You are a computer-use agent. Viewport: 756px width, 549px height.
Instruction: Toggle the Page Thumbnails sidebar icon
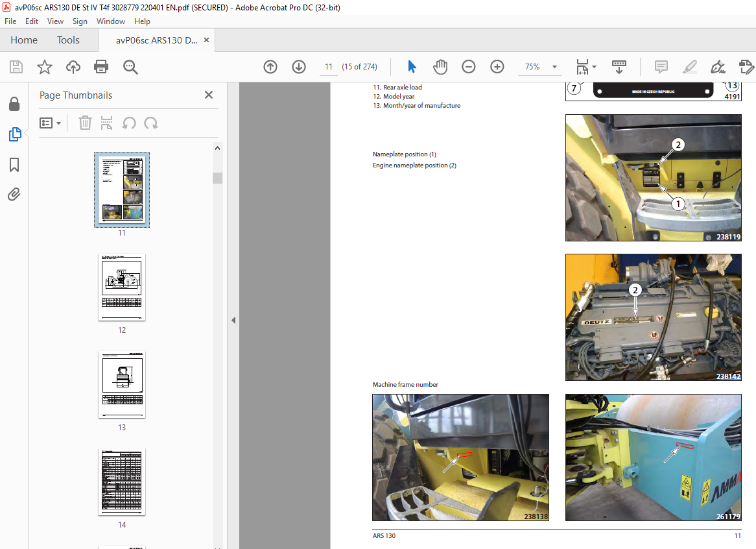point(14,134)
